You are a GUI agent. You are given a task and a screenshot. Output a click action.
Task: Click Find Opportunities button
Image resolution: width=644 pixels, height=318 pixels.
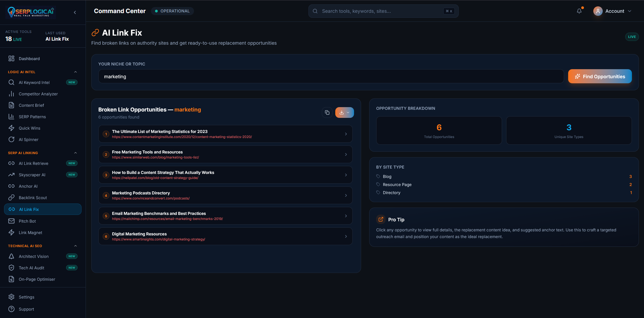(x=600, y=76)
